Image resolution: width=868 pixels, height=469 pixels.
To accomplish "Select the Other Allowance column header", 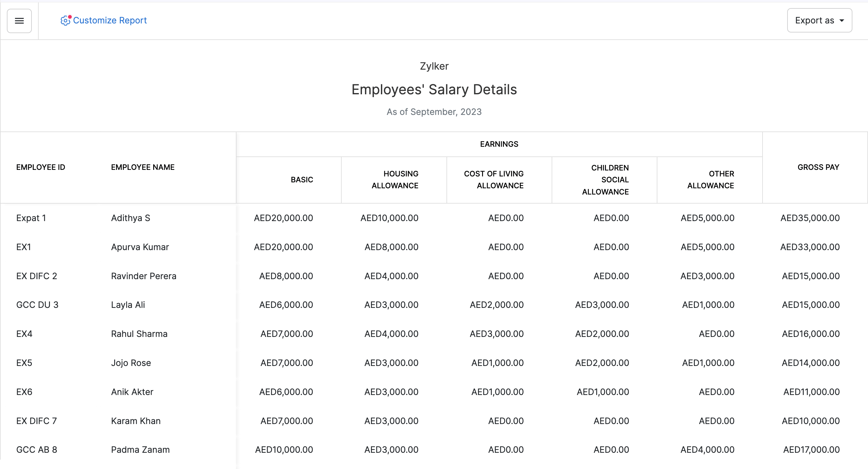I will coord(710,180).
